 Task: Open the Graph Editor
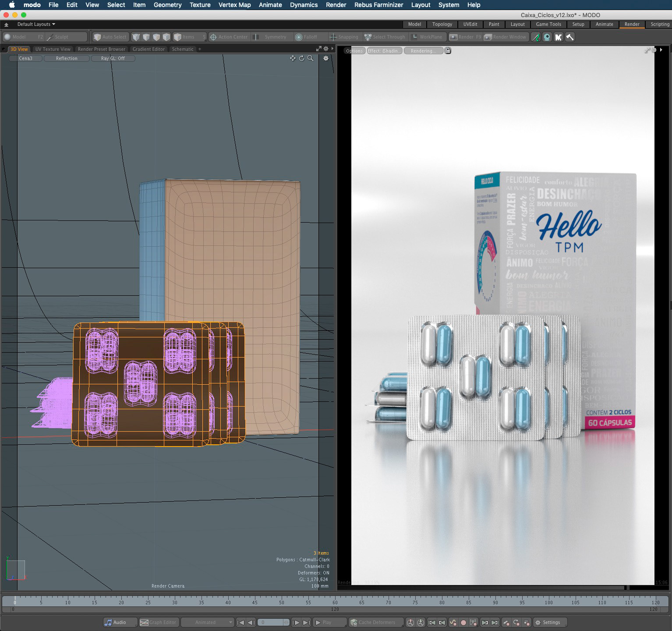tap(158, 622)
